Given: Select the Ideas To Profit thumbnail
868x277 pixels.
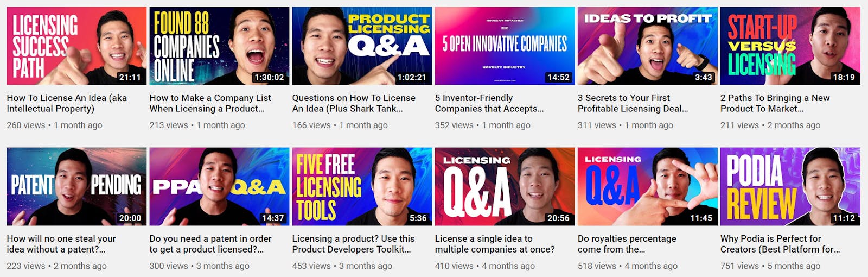Looking at the screenshot, I should pos(647,46).
